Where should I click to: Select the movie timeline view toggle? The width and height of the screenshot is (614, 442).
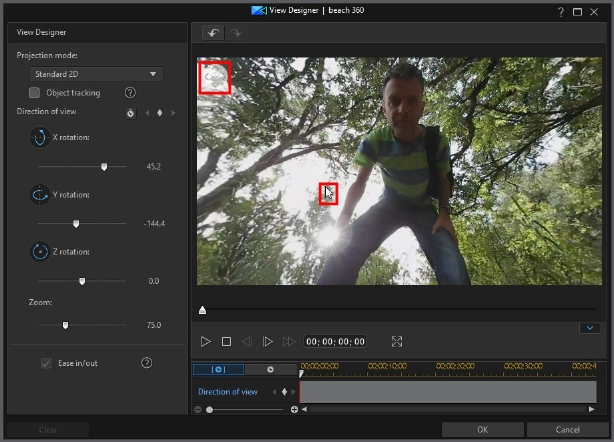coord(271,369)
